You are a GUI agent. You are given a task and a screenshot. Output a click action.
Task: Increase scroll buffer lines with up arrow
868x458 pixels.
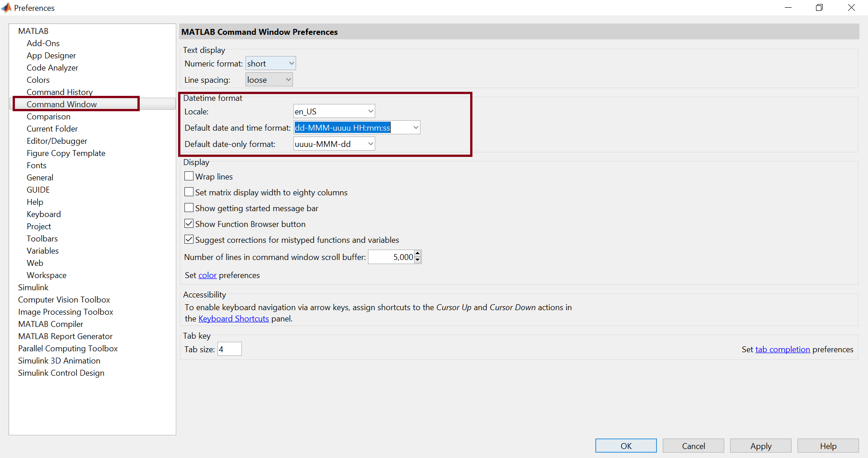click(418, 254)
